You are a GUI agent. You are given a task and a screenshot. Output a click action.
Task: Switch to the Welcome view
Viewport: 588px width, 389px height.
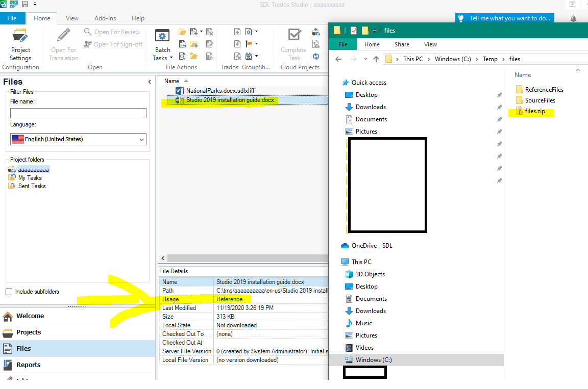point(78,316)
